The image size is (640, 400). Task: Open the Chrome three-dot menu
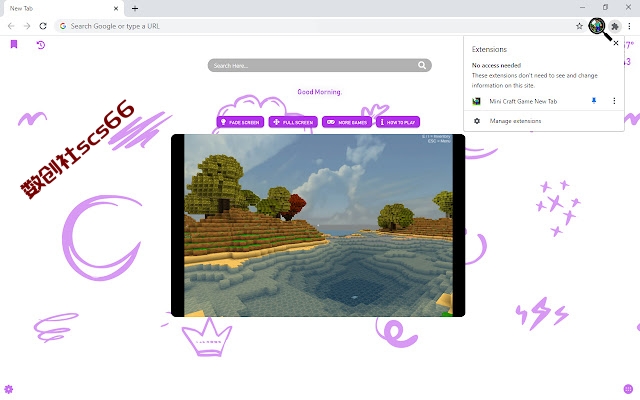point(629,26)
